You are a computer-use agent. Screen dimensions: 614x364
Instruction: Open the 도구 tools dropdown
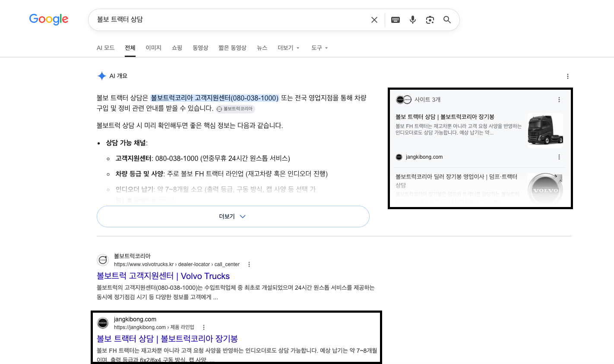[320, 48]
